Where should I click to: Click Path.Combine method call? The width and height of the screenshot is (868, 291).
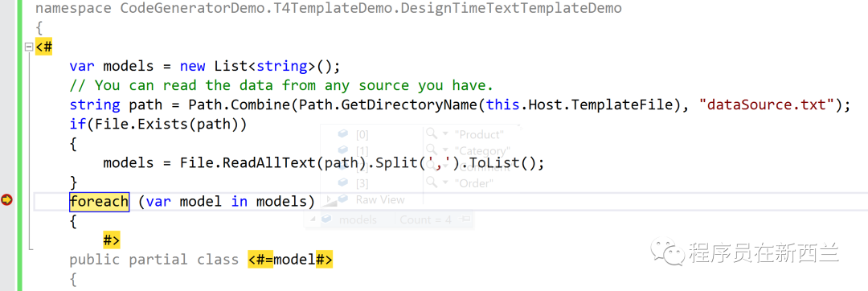(240, 105)
